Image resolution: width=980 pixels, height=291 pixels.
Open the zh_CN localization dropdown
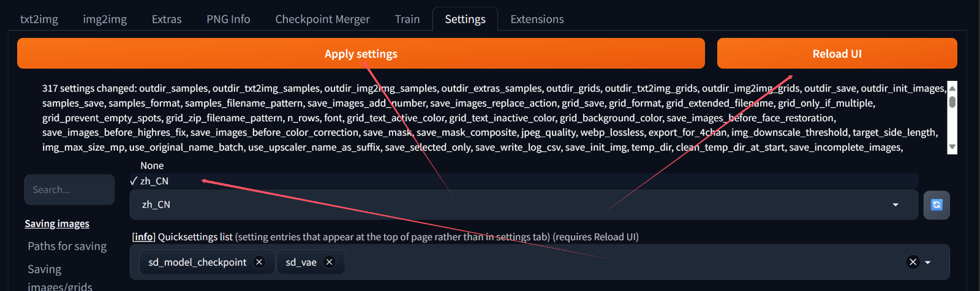[524, 205]
